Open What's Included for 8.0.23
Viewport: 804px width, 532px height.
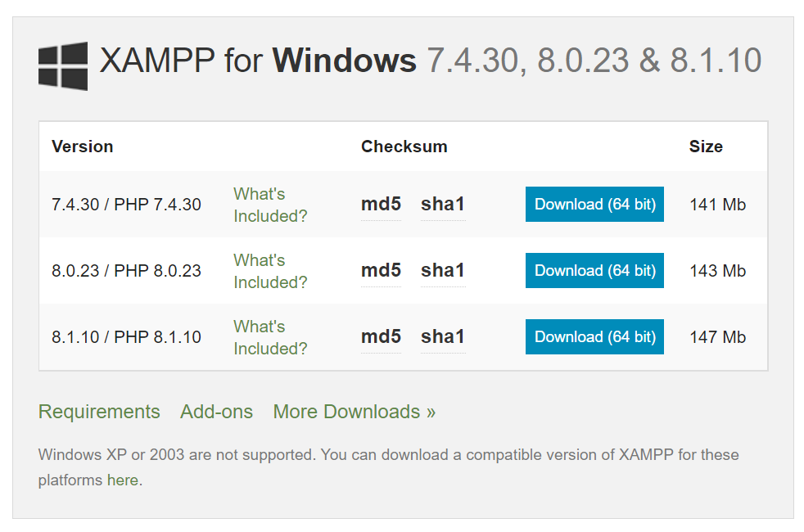click(270, 271)
